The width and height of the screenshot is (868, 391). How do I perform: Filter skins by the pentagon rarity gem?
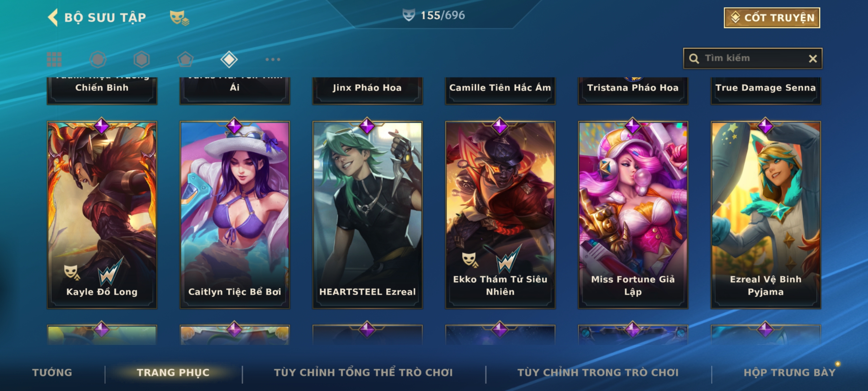click(x=185, y=59)
